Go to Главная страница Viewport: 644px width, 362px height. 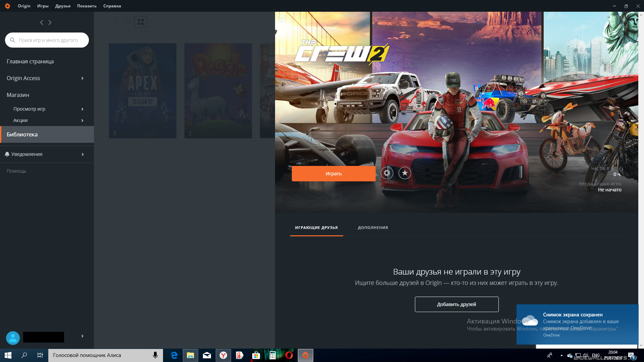click(x=30, y=61)
